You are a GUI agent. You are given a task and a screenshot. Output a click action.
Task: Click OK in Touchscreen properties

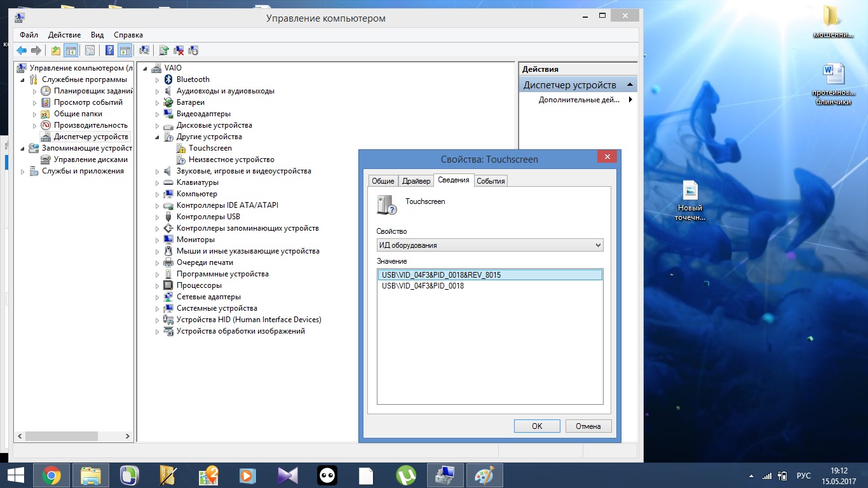537,426
